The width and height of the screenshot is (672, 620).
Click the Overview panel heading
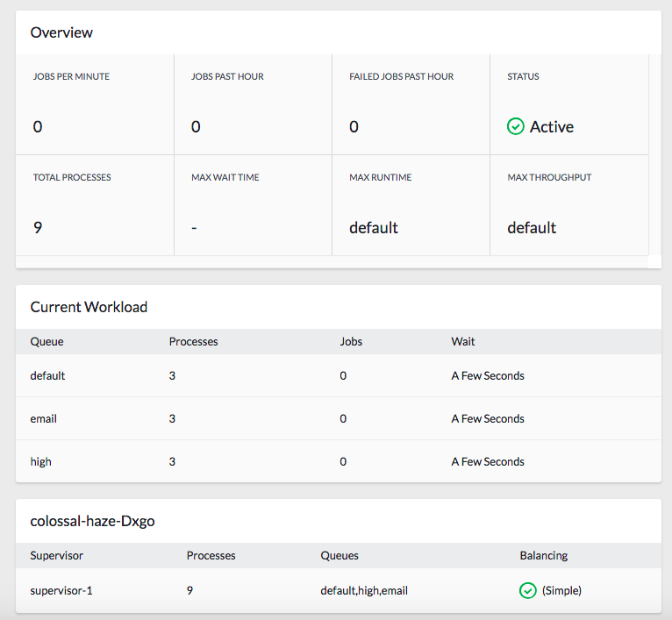pyautogui.click(x=61, y=32)
